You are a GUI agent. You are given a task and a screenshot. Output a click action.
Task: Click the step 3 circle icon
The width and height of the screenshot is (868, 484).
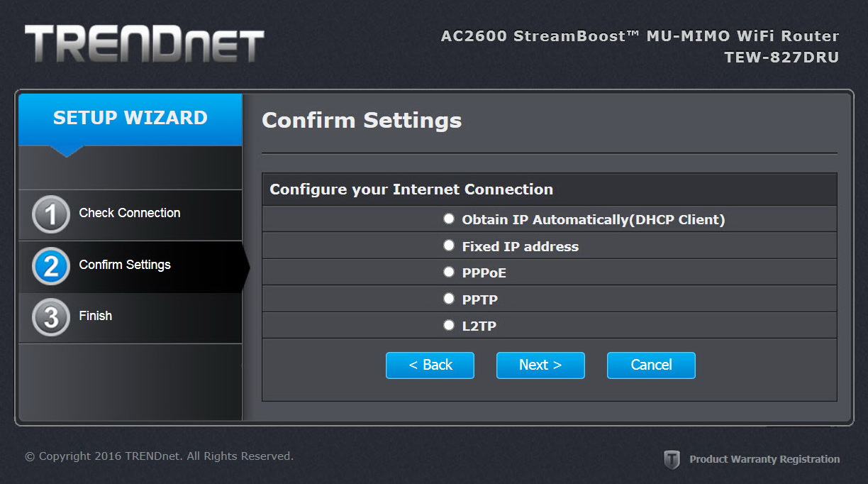click(51, 317)
